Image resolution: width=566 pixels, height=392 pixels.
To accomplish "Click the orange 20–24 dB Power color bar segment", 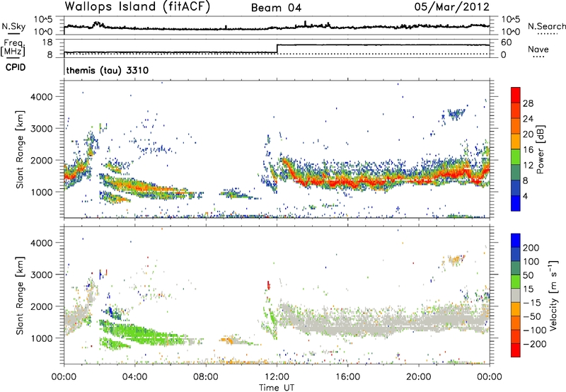I will [x=516, y=126].
